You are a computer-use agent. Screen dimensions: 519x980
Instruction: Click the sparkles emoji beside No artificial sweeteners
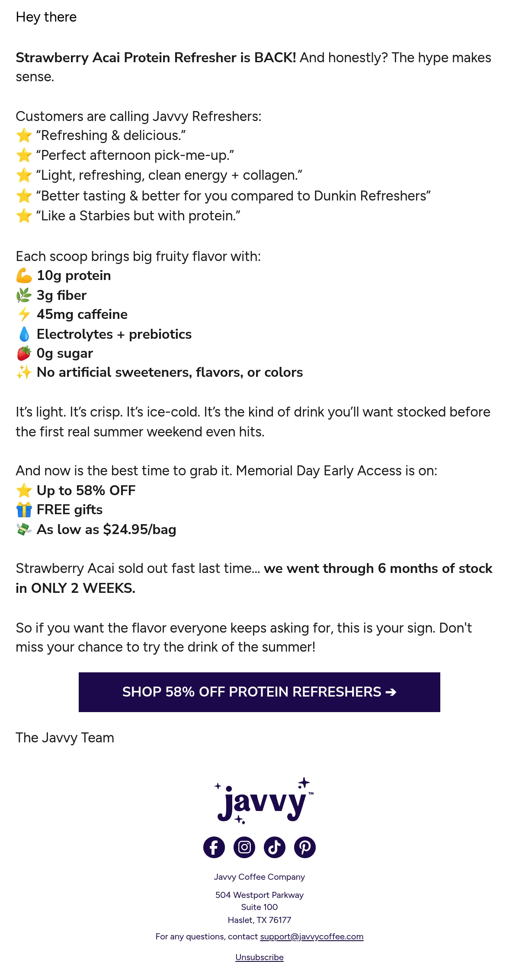(24, 372)
